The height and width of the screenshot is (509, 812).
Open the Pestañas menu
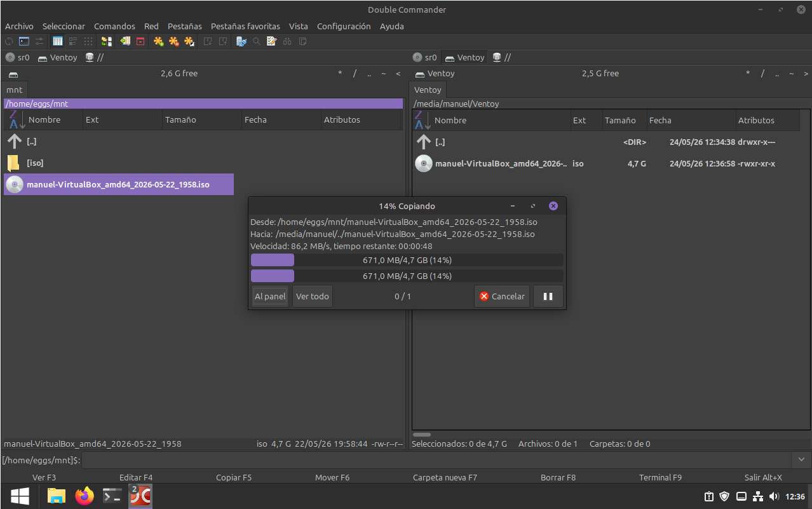tap(185, 26)
